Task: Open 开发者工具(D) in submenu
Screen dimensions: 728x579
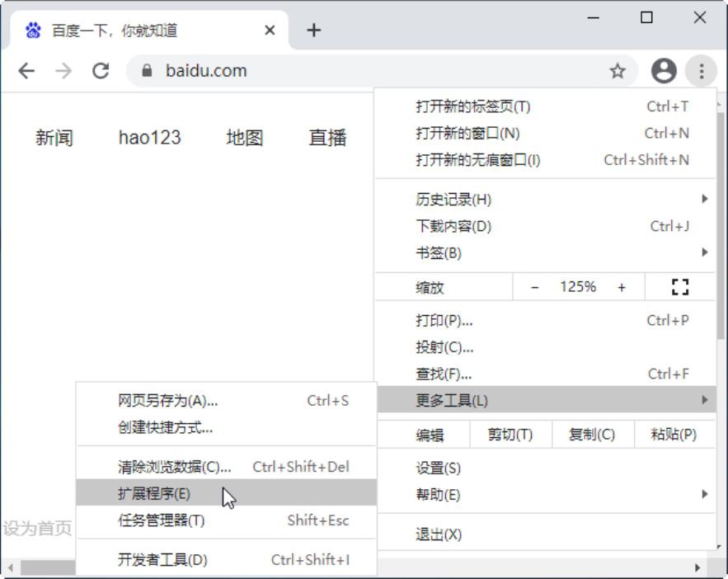Action: click(x=226, y=559)
